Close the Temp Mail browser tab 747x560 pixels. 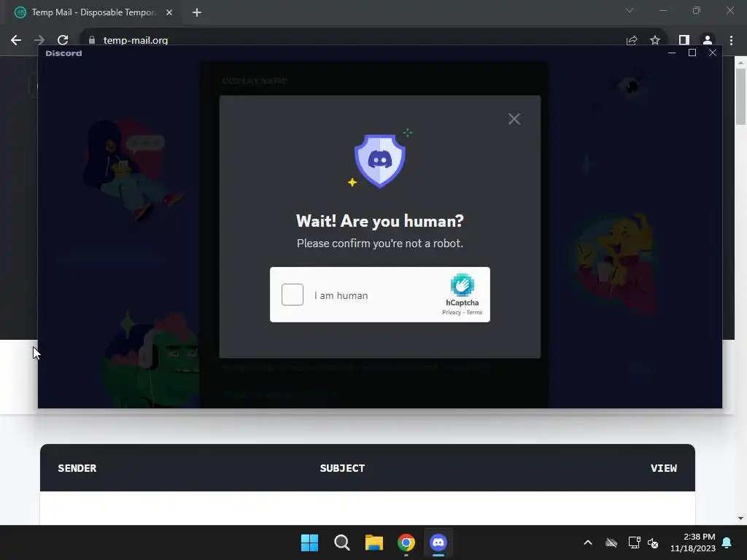point(169,12)
